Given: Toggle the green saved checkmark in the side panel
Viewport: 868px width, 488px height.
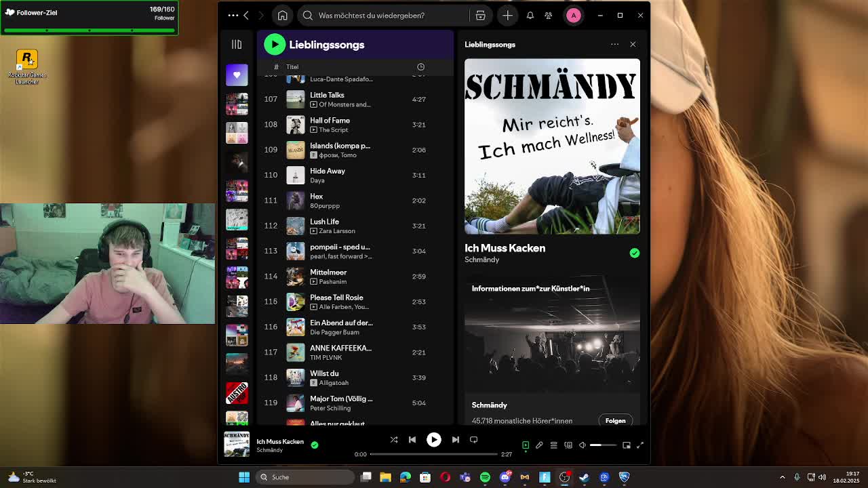Looking at the screenshot, I should (x=634, y=253).
